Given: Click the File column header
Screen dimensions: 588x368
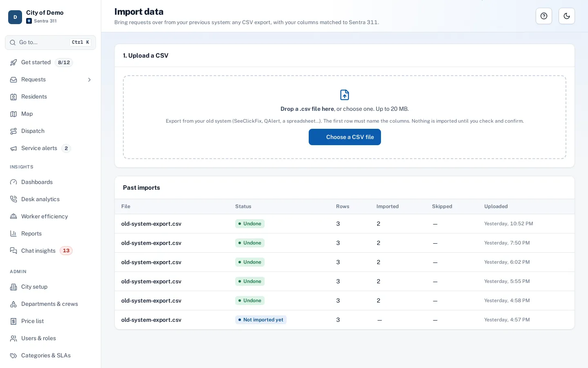Looking at the screenshot, I should point(126,206).
